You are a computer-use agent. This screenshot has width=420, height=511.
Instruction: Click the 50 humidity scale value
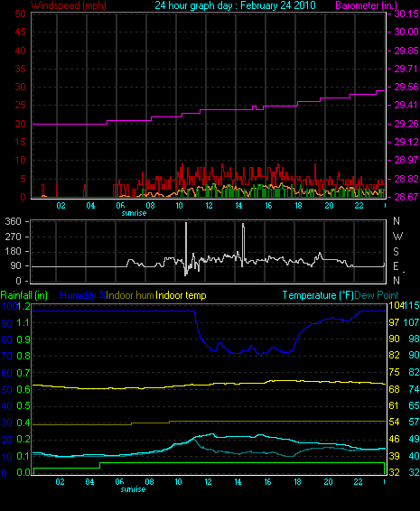click(7, 390)
